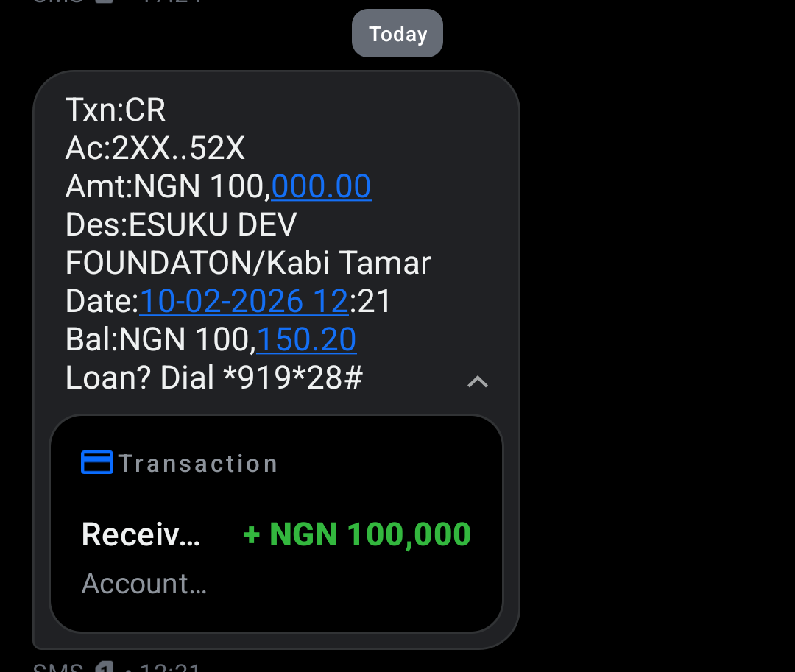The width and height of the screenshot is (795, 672).
Task: Tap the "Date:" label in the message
Action: (102, 302)
